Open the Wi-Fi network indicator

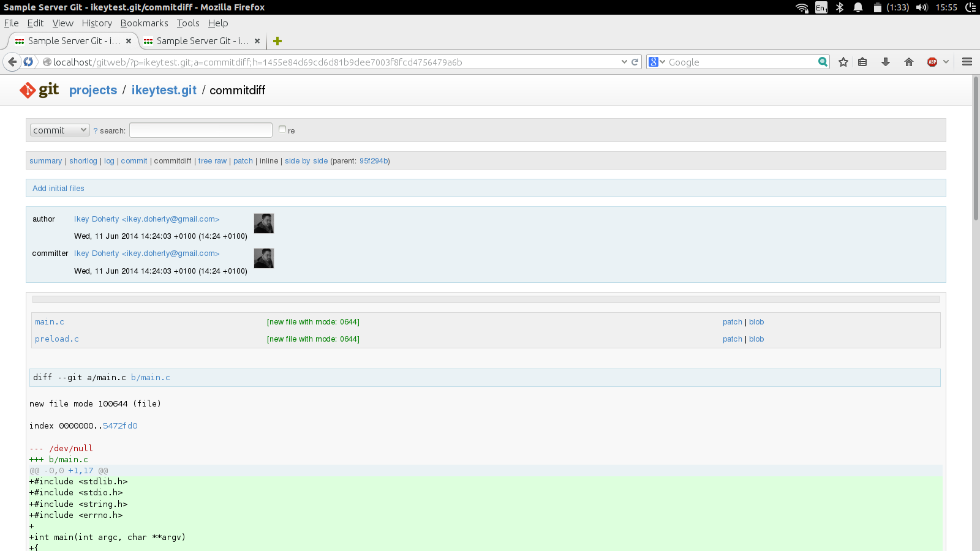[x=802, y=7]
